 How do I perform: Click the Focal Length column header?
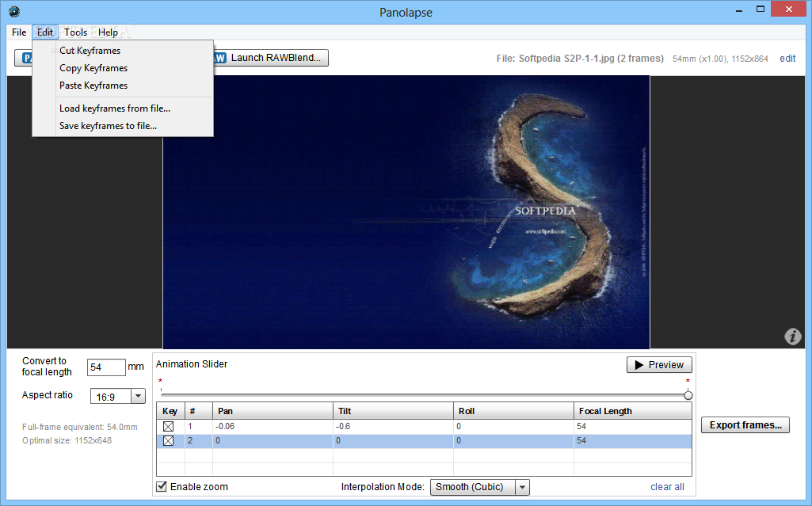pos(633,411)
